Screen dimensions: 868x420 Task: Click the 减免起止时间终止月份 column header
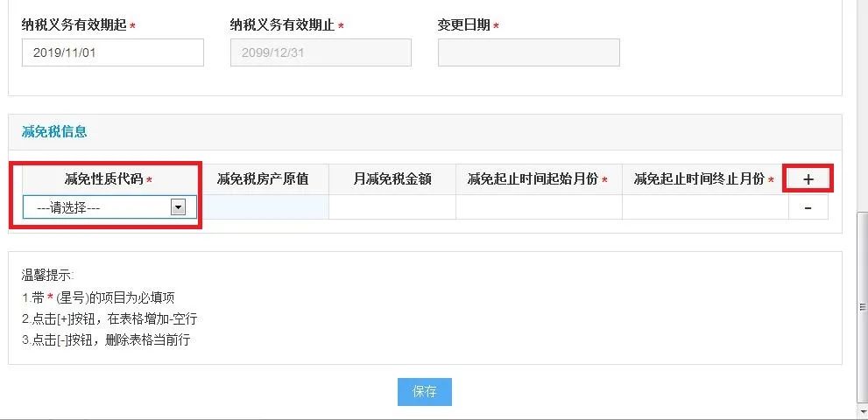click(703, 179)
